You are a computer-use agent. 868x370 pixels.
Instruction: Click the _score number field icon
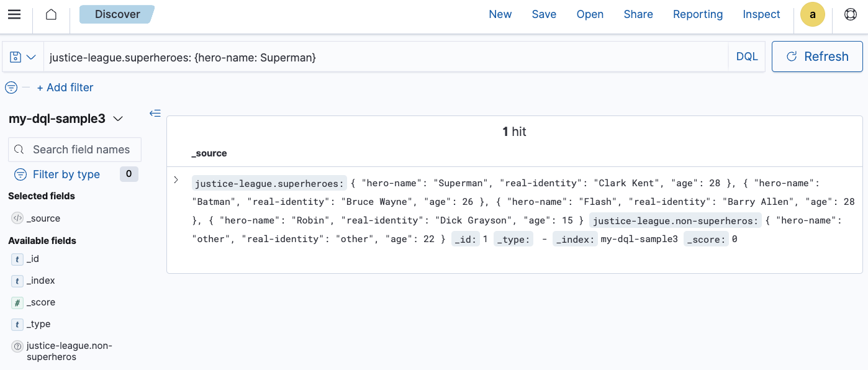pyautogui.click(x=17, y=303)
